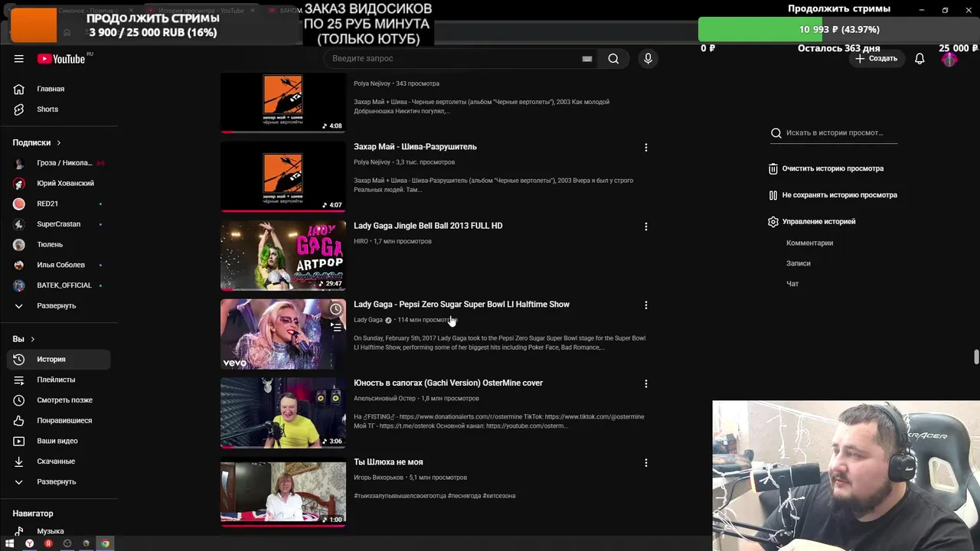Open options for Lady Gaga Jingle Bell Ball

tap(645, 227)
